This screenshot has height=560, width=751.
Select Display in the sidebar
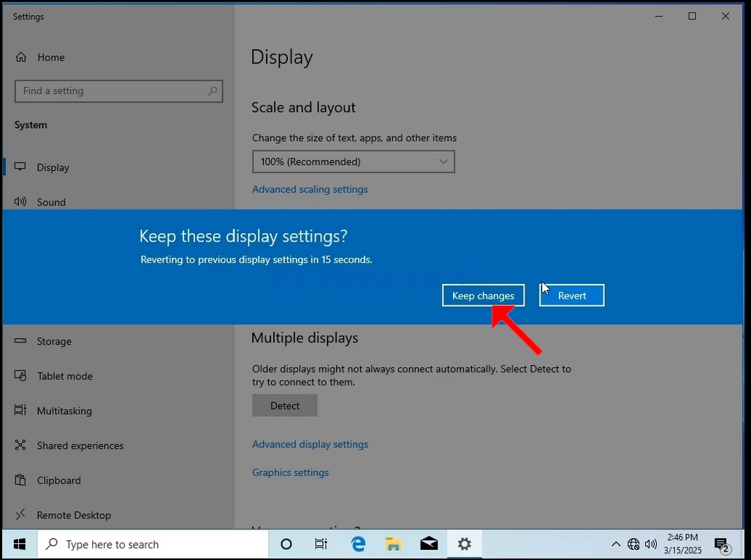53,167
